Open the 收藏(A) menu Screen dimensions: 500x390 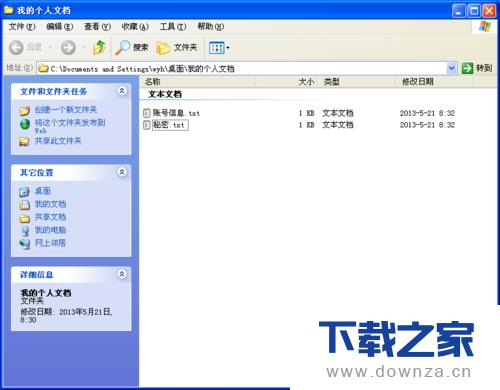click(x=135, y=27)
